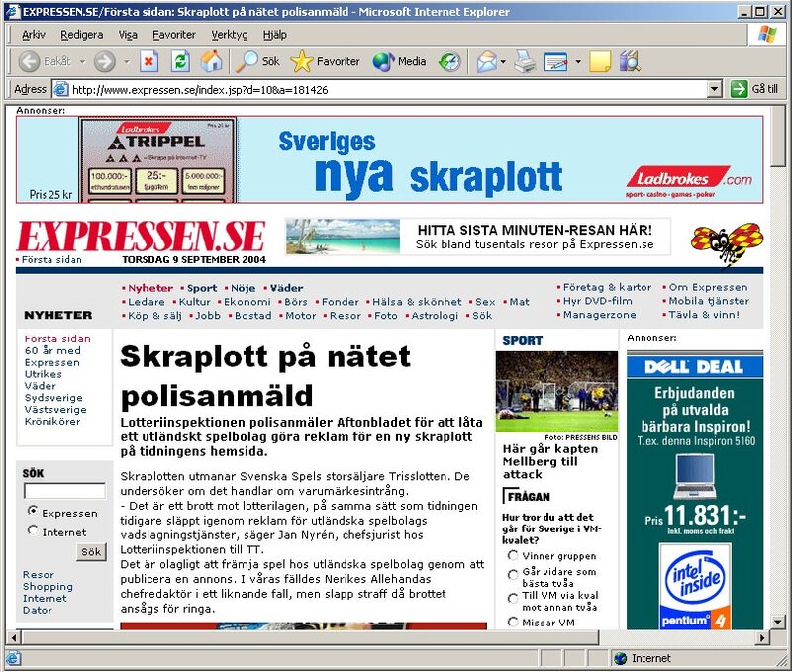Open the Arkiv menu

click(x=34, y=35)
